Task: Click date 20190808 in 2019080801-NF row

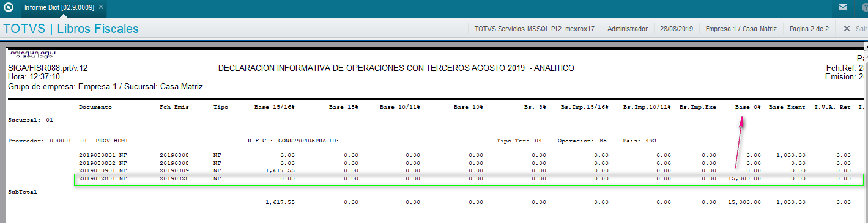Action: click(x=174, y=156)
